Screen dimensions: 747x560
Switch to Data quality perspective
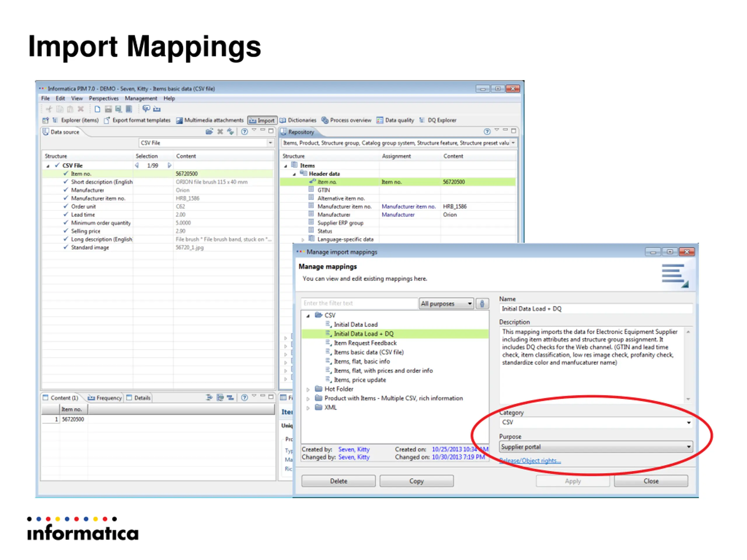(395, 120)
